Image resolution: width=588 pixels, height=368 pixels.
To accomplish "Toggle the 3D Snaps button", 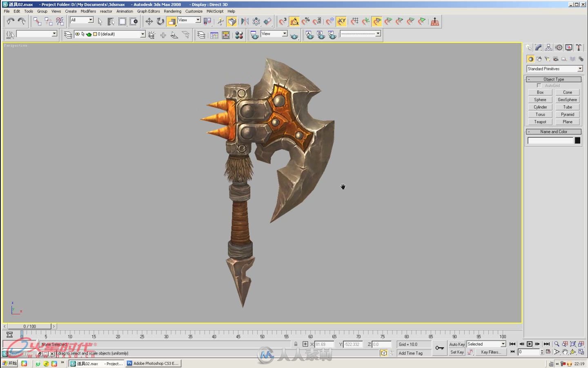I will pos(283,21).
